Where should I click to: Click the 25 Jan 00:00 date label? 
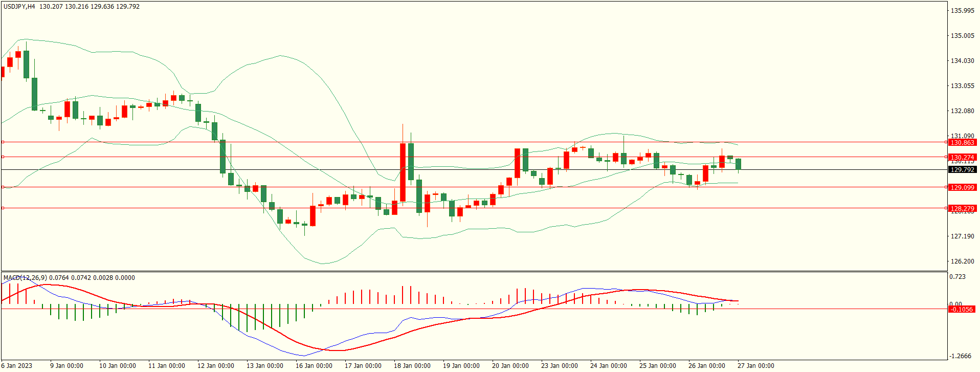point(658,366)
